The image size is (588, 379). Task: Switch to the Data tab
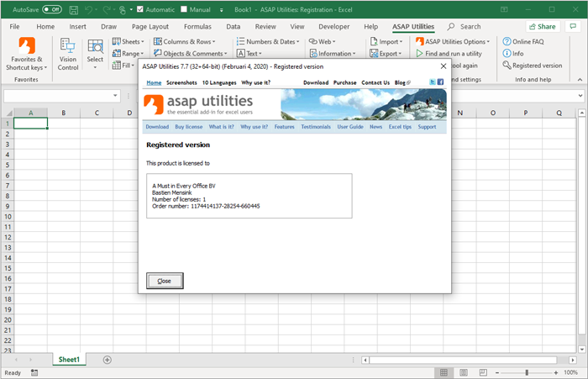pyautogui.click(x=233, y=27)
